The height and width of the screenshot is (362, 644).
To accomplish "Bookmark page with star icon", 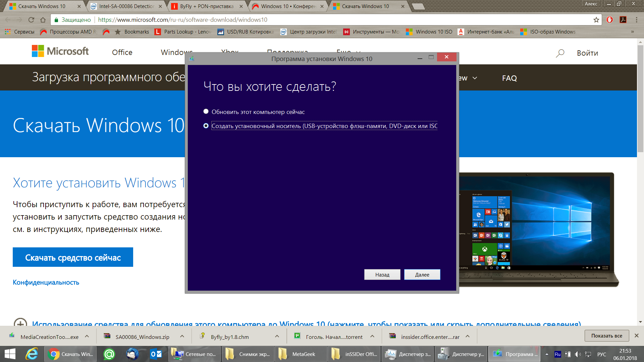I will [596, 20].
